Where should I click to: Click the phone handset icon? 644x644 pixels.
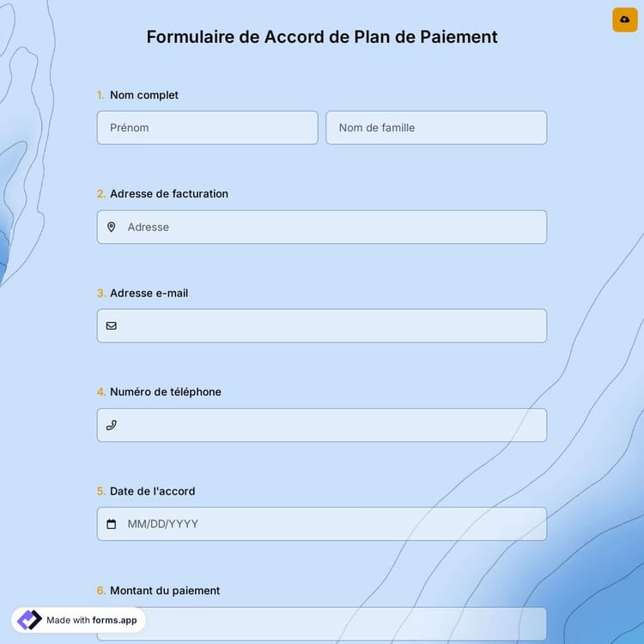pyautogui.click(x=112, y=425)
